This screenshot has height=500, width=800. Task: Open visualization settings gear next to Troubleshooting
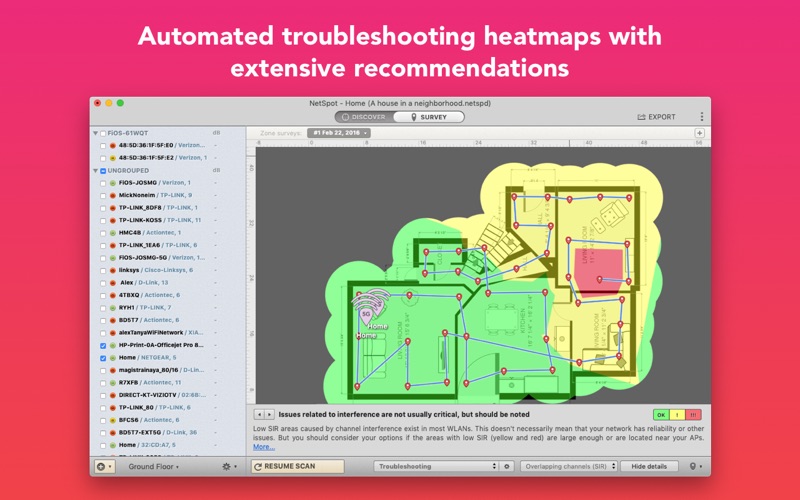coord(507,466)
